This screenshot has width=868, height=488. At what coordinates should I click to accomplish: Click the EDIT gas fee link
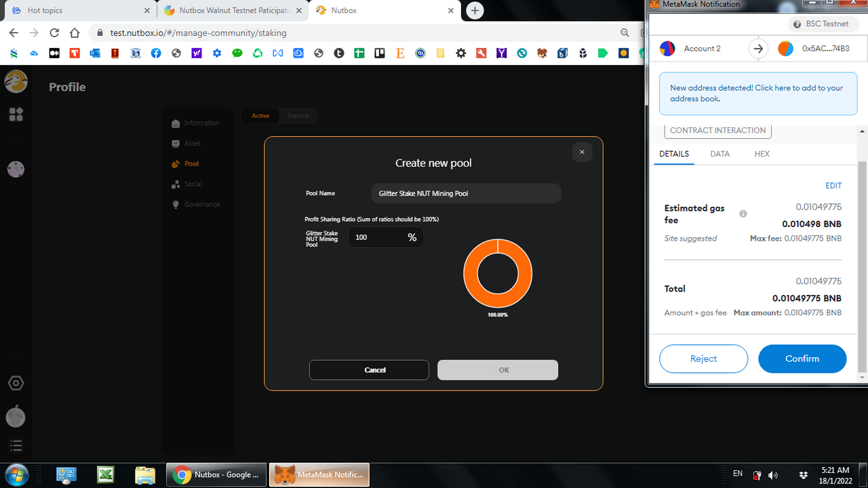pos(833,186)
